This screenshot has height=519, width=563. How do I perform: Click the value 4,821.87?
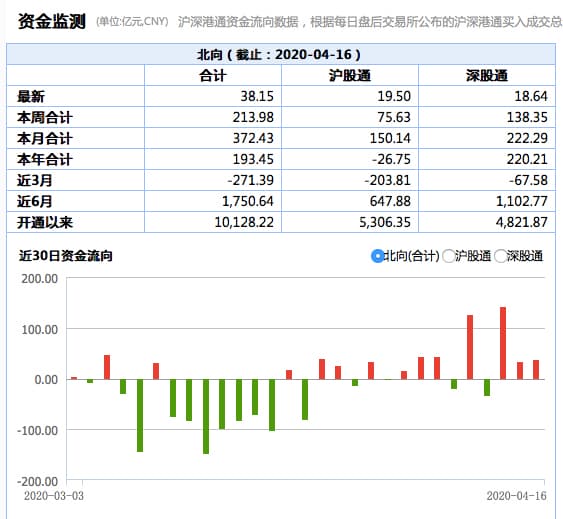pyautogui.click(x=522, y=222)
